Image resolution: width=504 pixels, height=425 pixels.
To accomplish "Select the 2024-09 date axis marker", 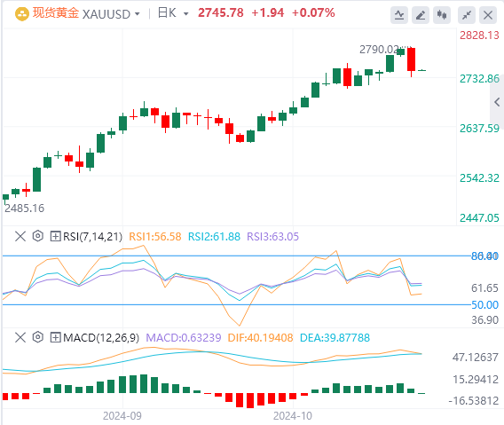I will click(x=122, y=415).
